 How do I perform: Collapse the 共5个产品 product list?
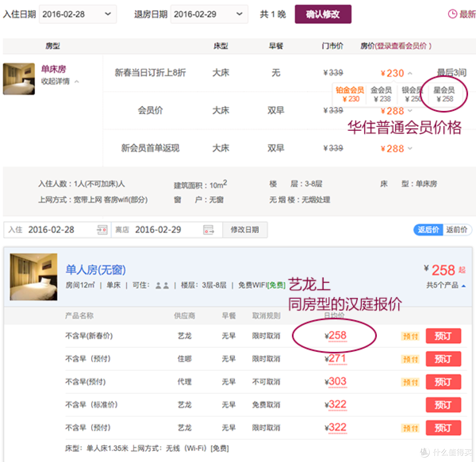coord(446,285)
